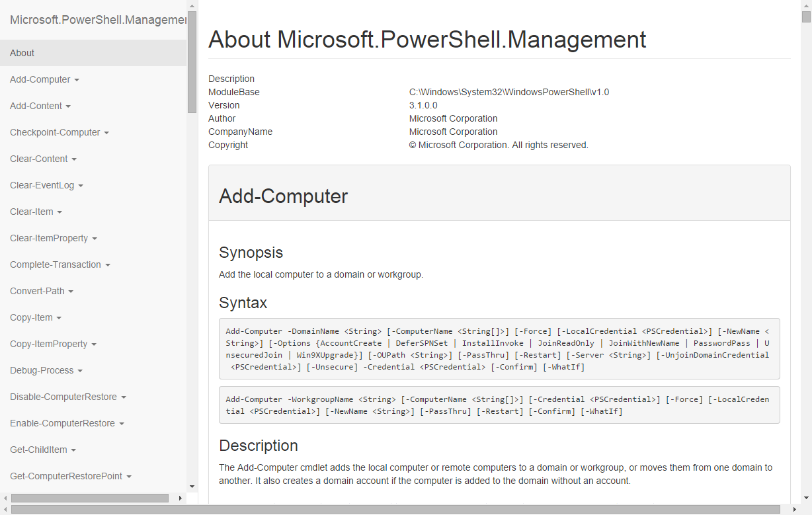Click the ModuleBase label
Viewport: 812px width, 515px height.
coord(234,92)
